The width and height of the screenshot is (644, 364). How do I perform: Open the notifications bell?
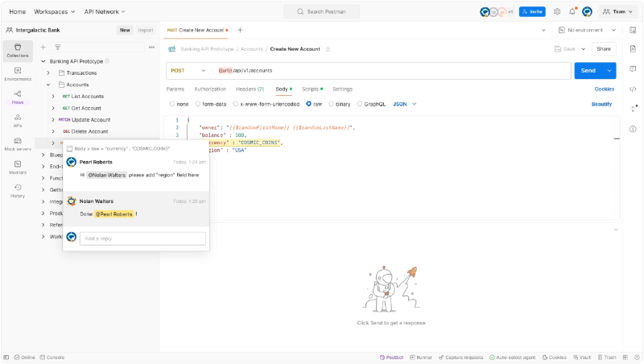(x=572, y=11)
